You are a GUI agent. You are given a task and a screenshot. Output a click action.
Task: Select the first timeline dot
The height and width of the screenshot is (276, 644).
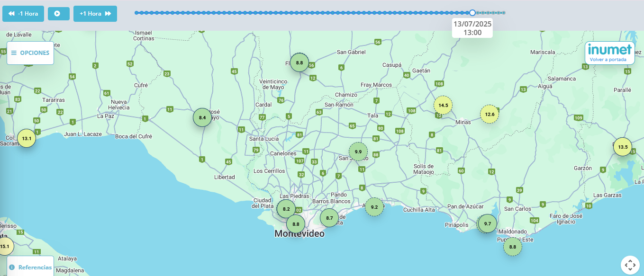coord(136,13)
